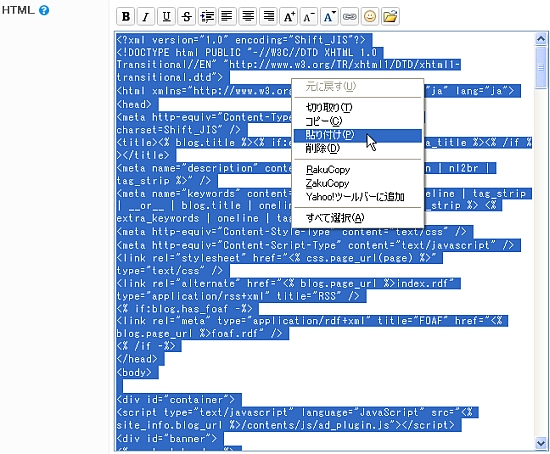The width and height of the screenshot is (550, 454).
Task: Toggle bold formatting with B icon
Action: pos(126,16)
